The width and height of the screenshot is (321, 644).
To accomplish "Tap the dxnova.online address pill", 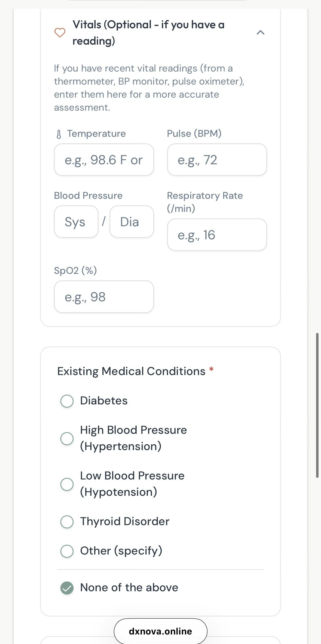I will (160, 631).
